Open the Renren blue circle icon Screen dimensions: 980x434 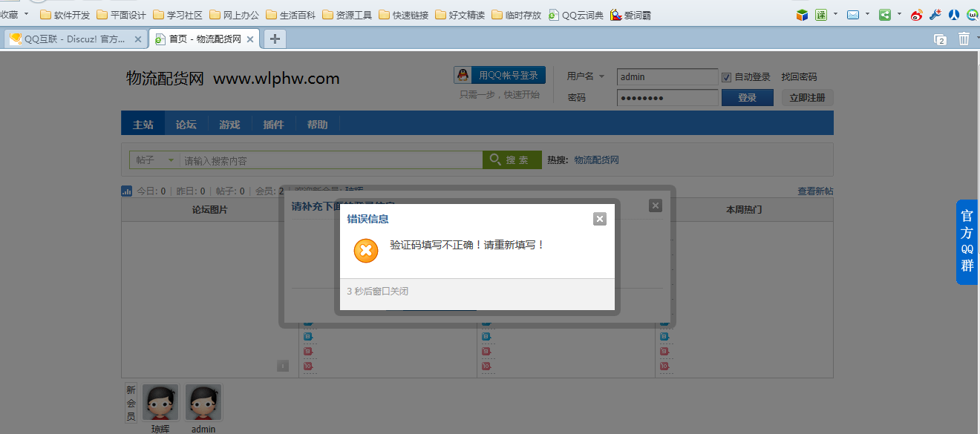pyautogui.click(x=954, y=15)
